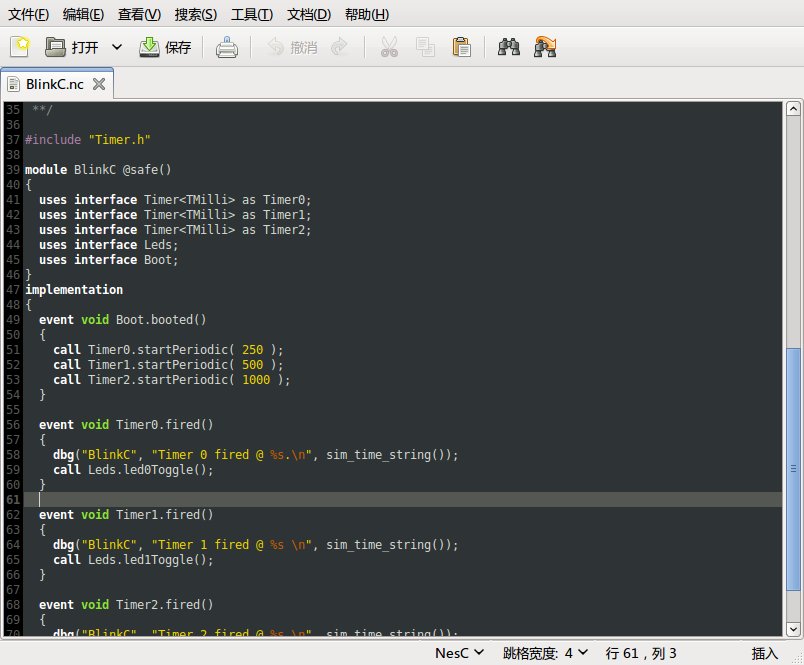Open the 文件(F) menu
This screenshot has height=665, width=804.
(x=28, y=15)
